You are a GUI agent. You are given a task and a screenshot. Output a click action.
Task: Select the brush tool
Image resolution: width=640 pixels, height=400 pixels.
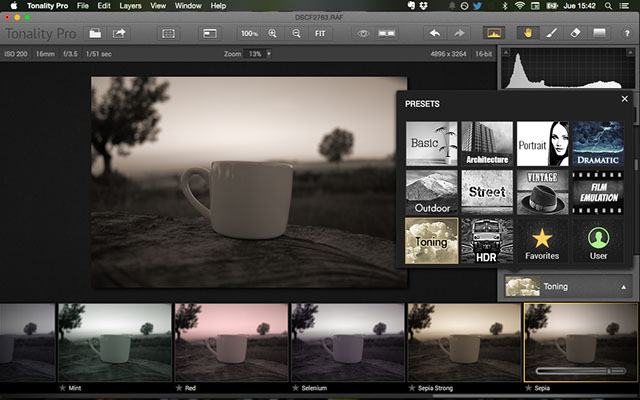click(549, 33)
